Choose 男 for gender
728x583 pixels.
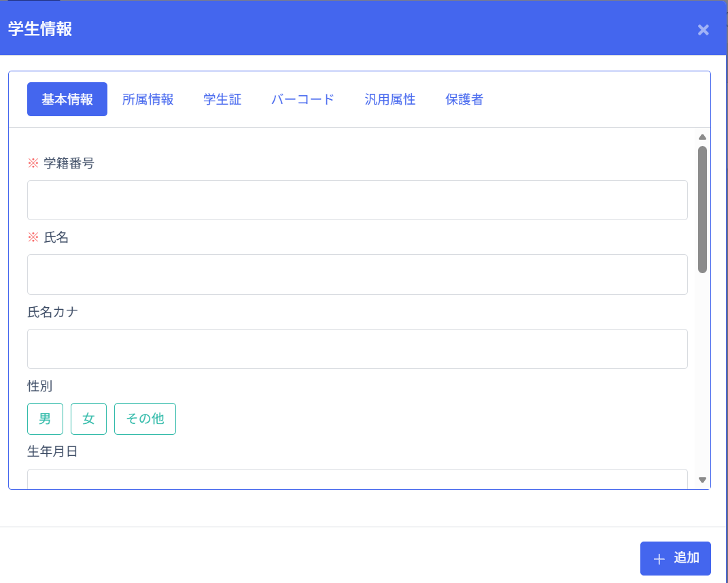point(45,419)
